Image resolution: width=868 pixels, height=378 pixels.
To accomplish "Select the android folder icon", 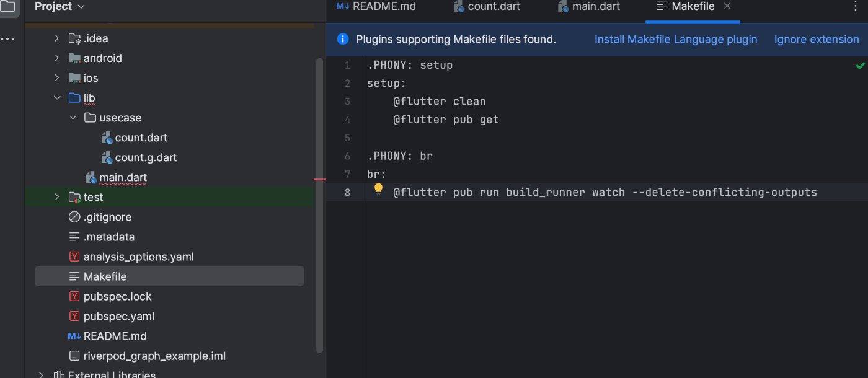I will click(74, 58).
